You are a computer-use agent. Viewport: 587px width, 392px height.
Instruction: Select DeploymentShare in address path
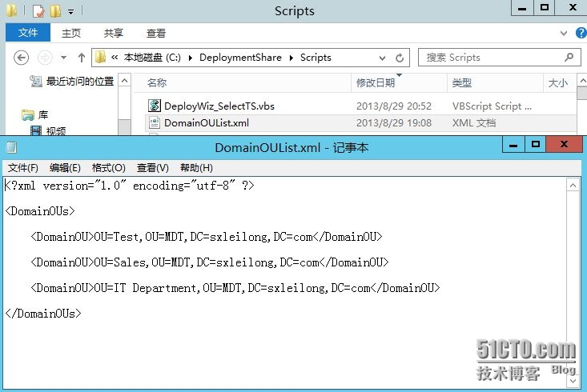point(240,58)
